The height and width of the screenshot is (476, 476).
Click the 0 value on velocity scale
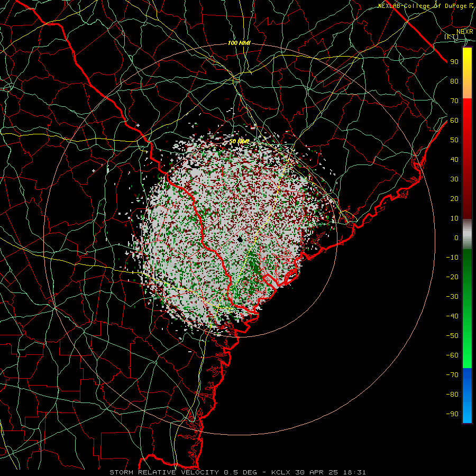[x=456, y=237]
